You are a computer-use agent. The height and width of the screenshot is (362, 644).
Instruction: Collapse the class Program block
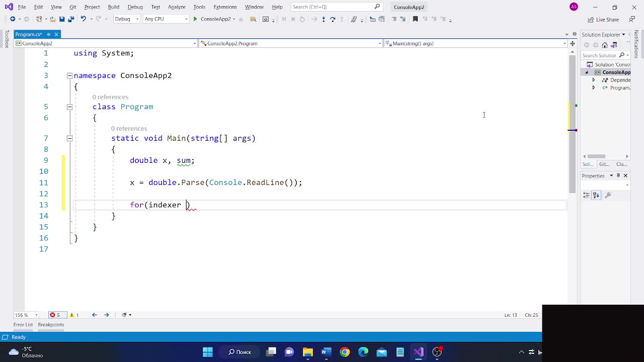point(69,107)
